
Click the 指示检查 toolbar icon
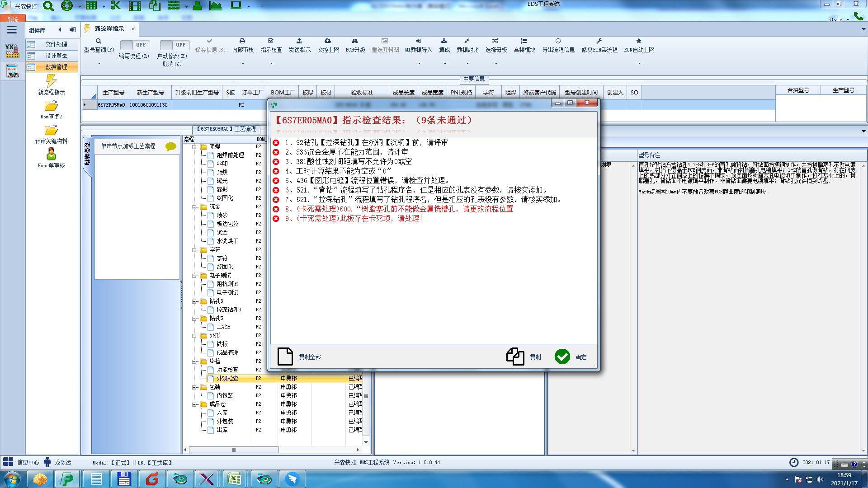pos(271,41)
